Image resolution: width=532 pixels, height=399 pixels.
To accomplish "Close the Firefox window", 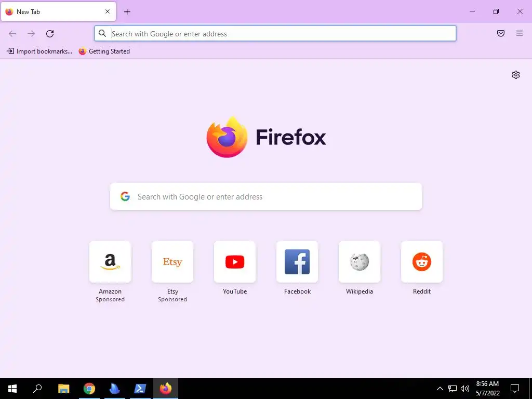I will (520, 11).
